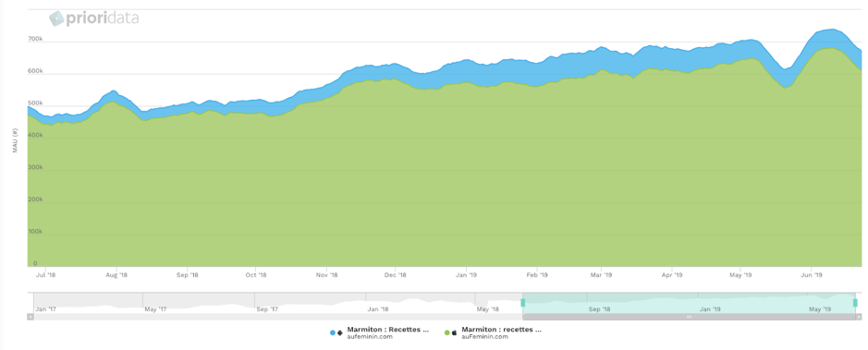Click the "Dec '18" x-axis label
The height and width of the screenshot is (350, 868).
[x=396, y=275]
